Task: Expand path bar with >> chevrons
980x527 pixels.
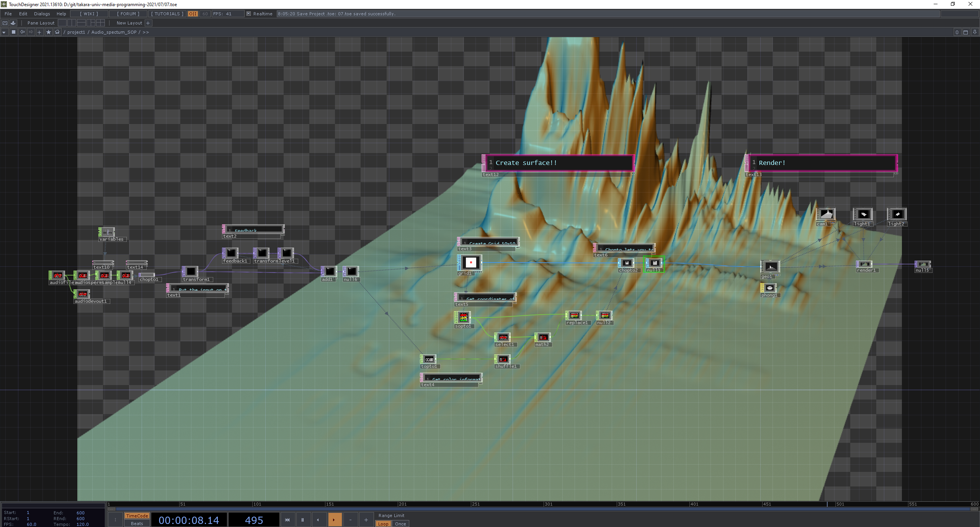Action: [x=145, y=32]
